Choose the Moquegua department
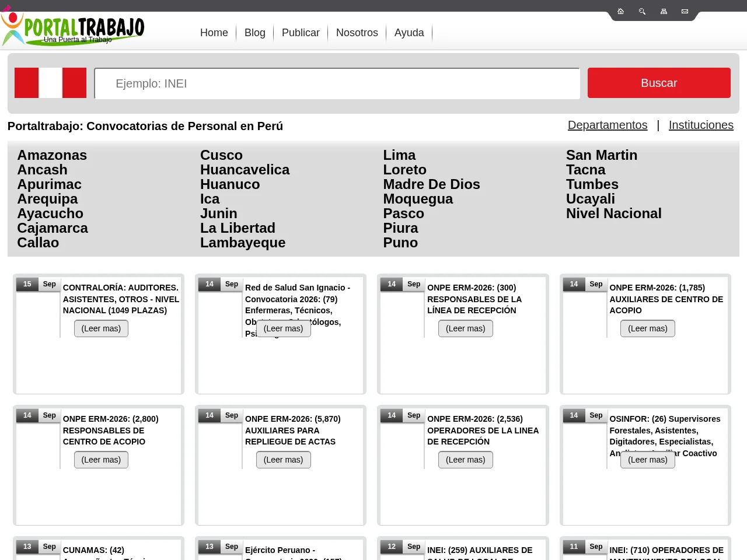This screenshot has width=747, height=560. [418, 199]
